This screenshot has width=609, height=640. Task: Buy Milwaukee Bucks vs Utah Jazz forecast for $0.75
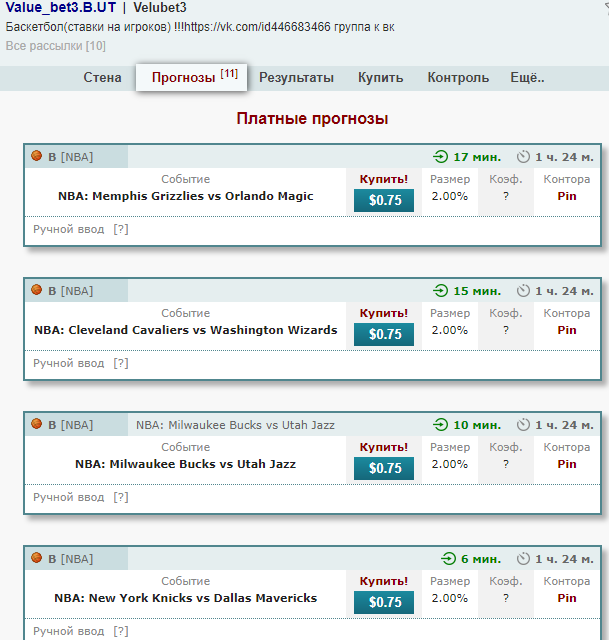pos(384,468)
